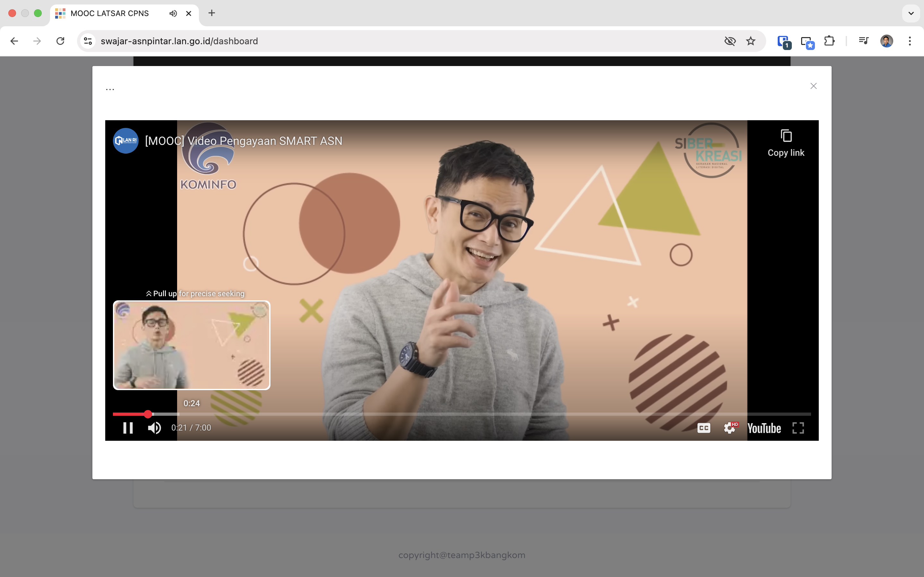The image size is (924, 577).
Task: Mute the MOOC LATSAR CPNS tab audio
Action: pos(173,13)
